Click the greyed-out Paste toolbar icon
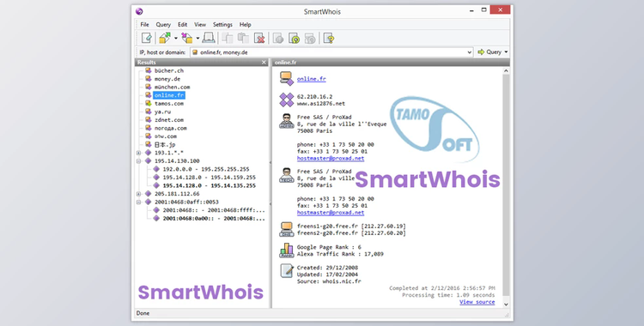 [x=243, y=39]
